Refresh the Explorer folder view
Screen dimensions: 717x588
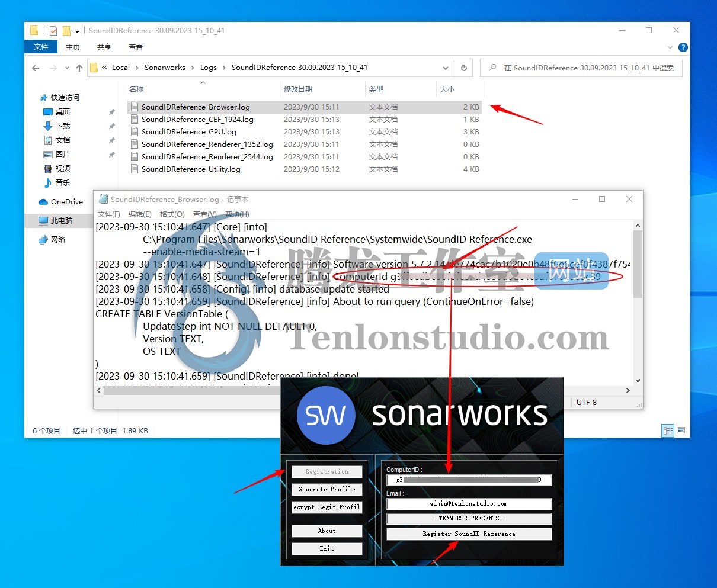(464, 68)
